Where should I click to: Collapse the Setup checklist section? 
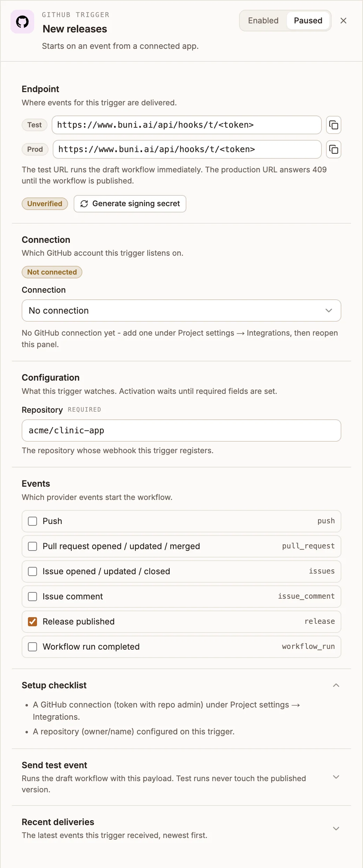click(x=336, y=685)
